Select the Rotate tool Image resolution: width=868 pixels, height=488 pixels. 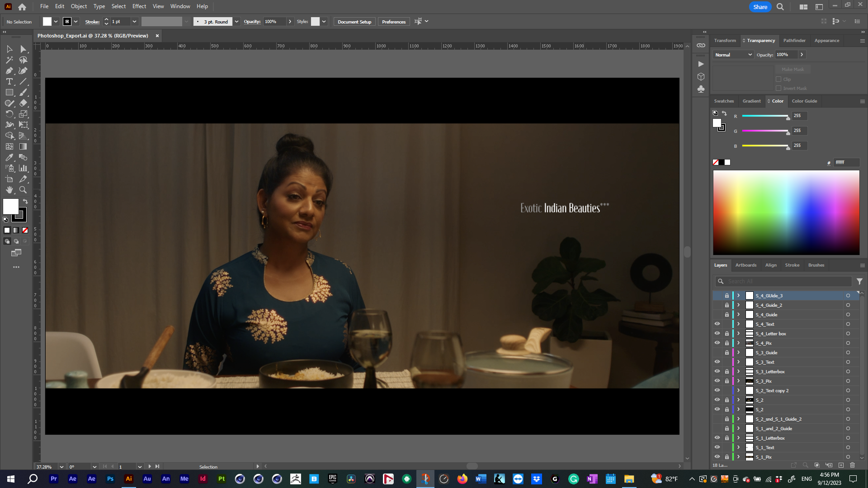(9, 114)
